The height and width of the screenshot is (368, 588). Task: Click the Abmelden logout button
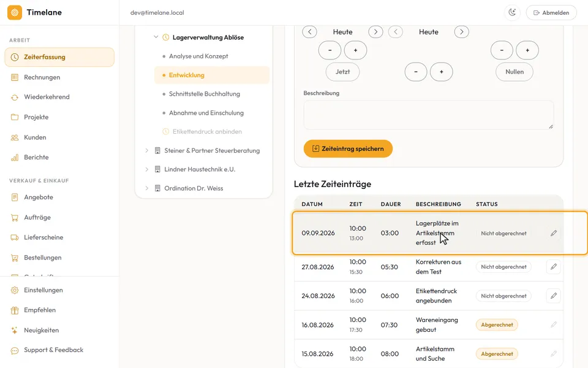(x=551, y=12)
